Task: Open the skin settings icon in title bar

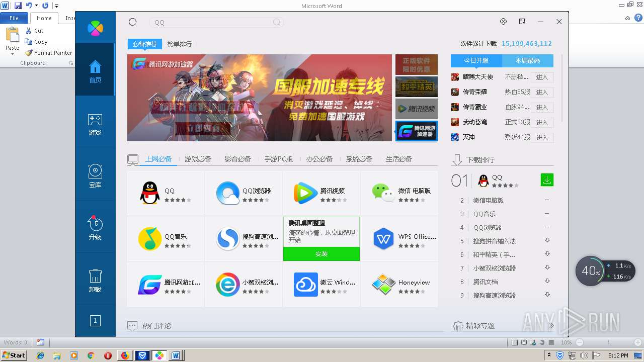Action: point(503,22)
